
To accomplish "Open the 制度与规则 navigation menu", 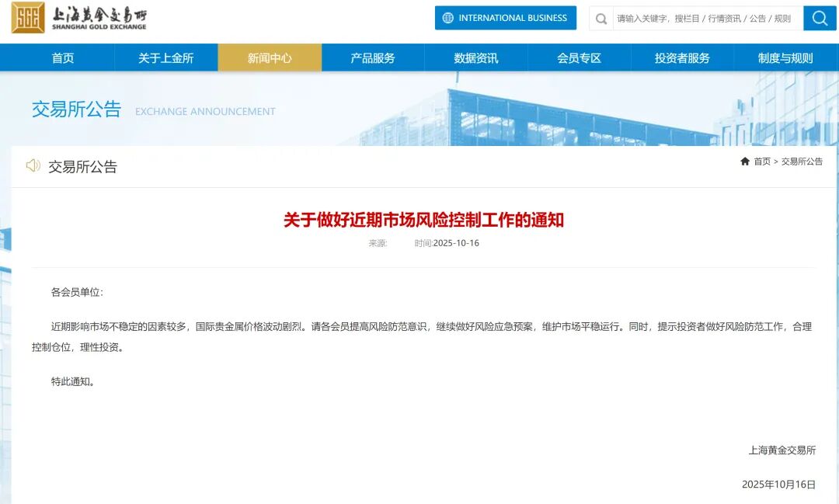I will coord(784,57).
